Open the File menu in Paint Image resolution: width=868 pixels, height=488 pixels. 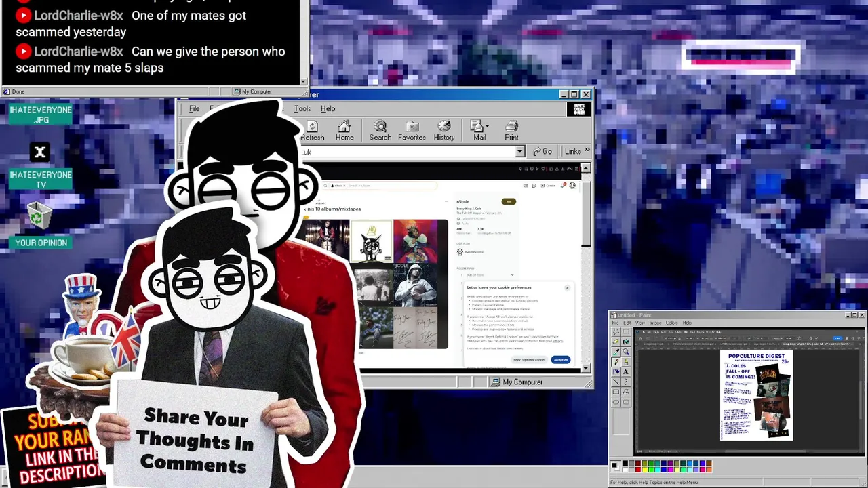[615, 323]
